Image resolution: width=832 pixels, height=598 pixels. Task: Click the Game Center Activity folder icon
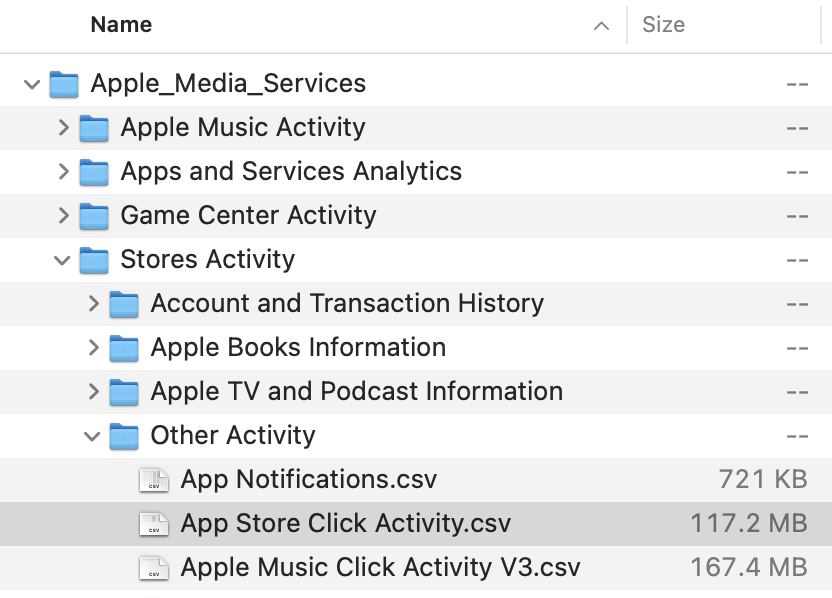click(x=94, y=216)
